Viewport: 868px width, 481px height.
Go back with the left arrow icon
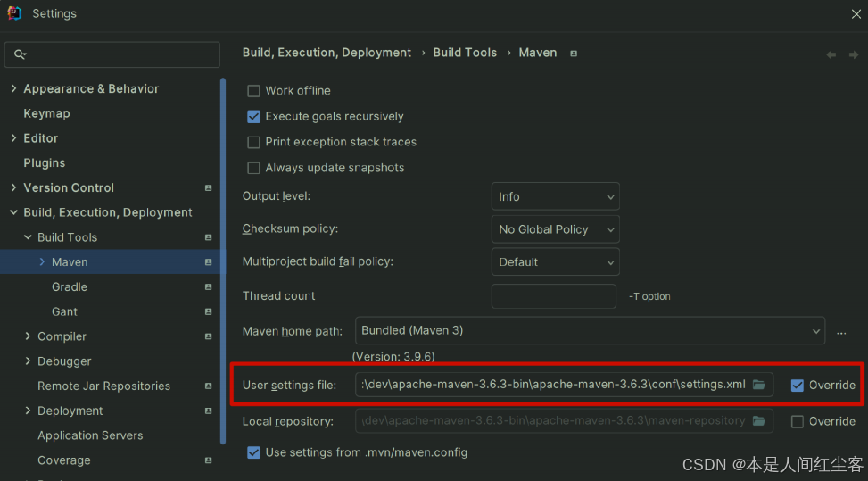(831, 54)
